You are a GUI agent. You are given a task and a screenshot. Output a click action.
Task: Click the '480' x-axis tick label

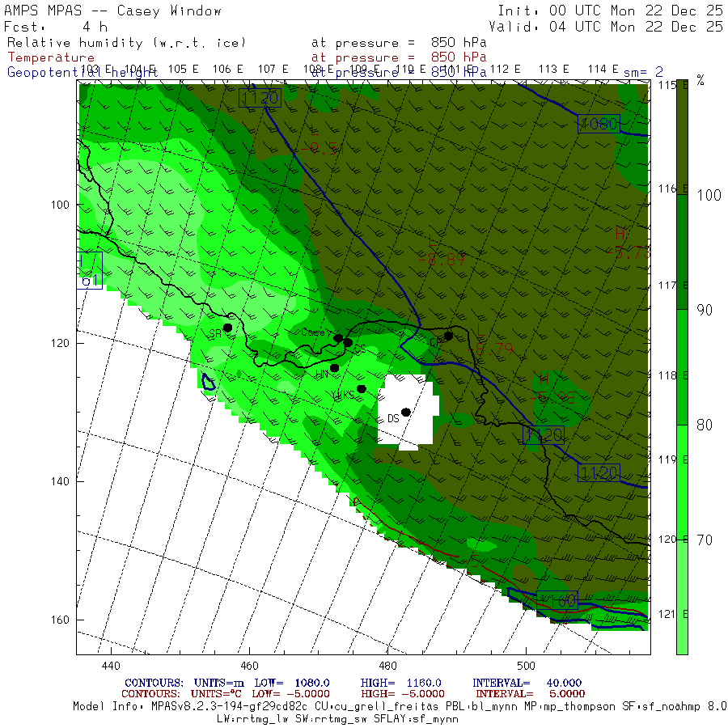pos(387,666)
